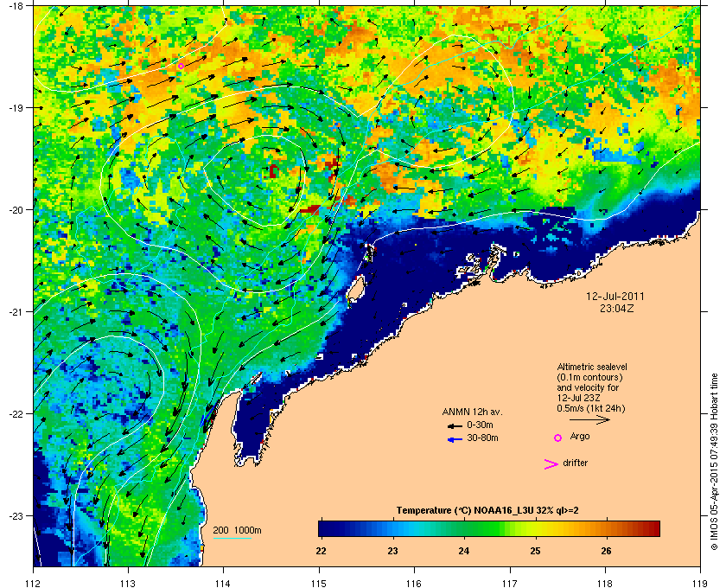Click the 0.5m/s velocity scale arrow
The image size is (726, 588).
coord(589,419)
